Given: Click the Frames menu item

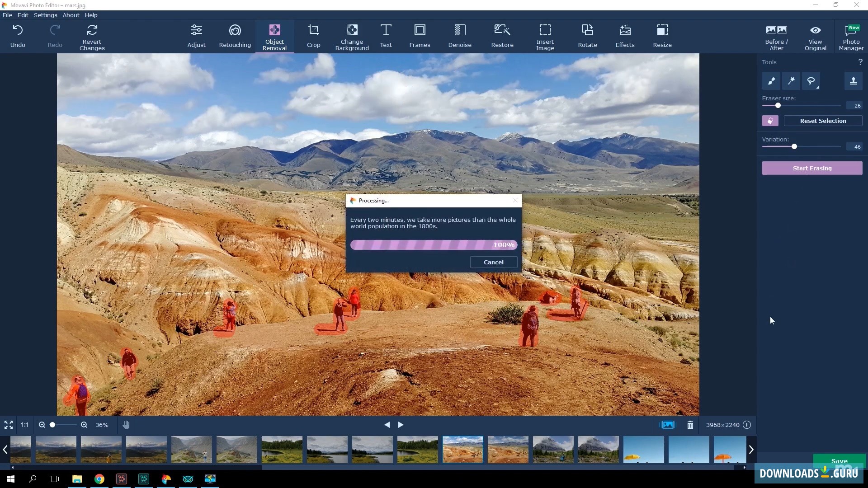Looking at the screenshot, I should (420, 36).
